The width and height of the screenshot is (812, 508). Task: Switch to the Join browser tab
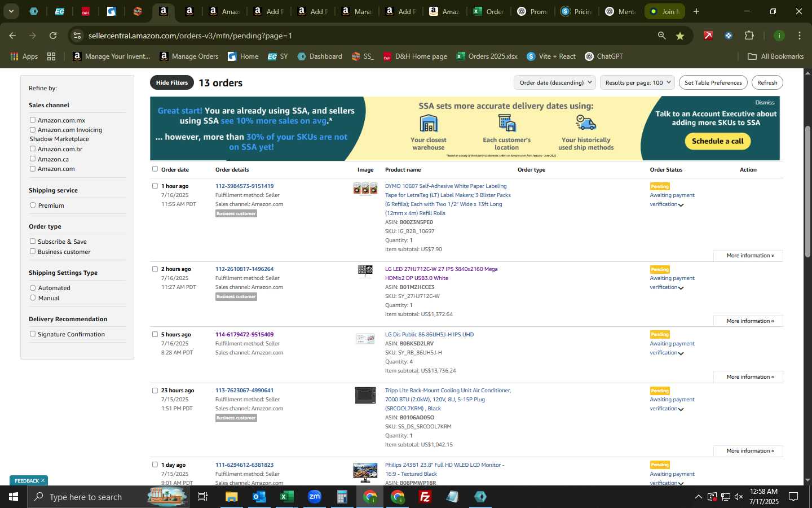[665, 11]
